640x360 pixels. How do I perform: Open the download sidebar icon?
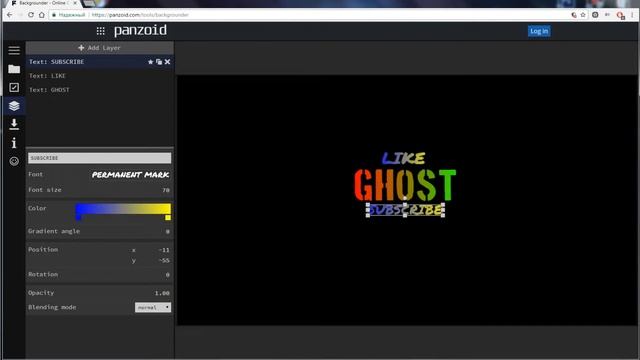click(x=14, y=124)
